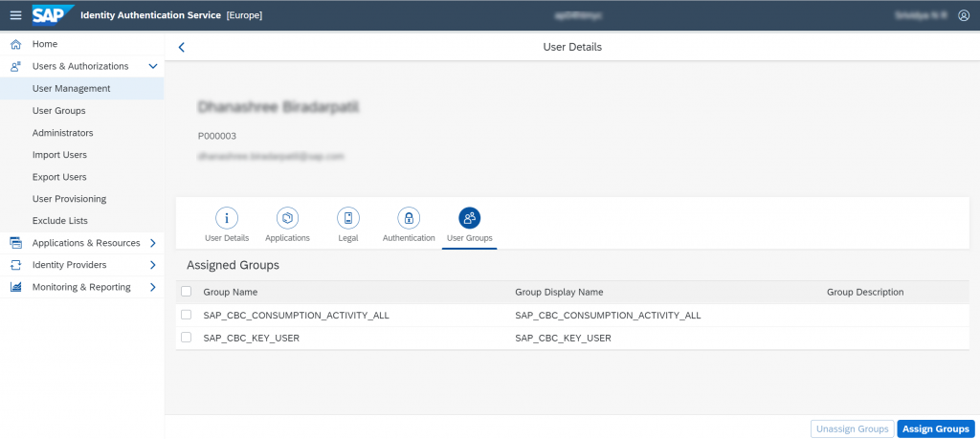Open the user profile icon
The height and width of the screenshot is (439, 980).
[964, 15]
